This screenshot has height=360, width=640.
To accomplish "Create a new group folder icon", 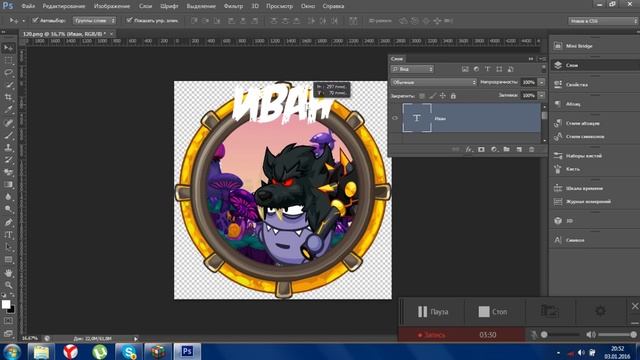I will [x=507, y=149].
